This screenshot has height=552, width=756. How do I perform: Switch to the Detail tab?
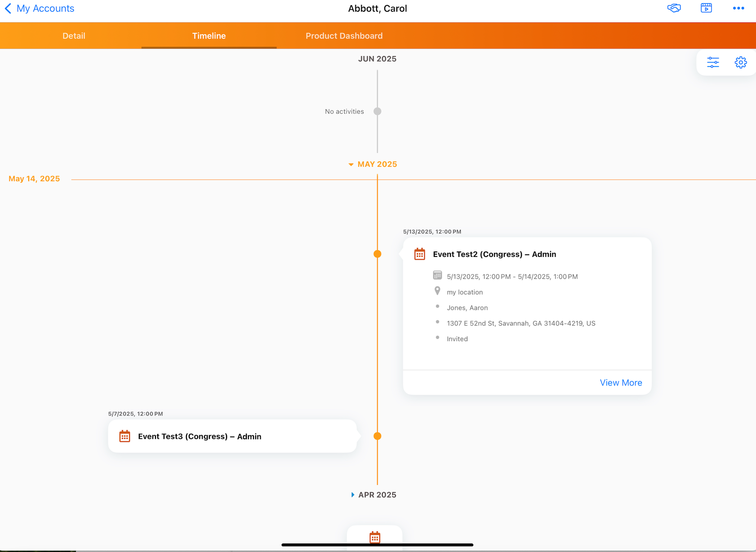pos(74,36)
